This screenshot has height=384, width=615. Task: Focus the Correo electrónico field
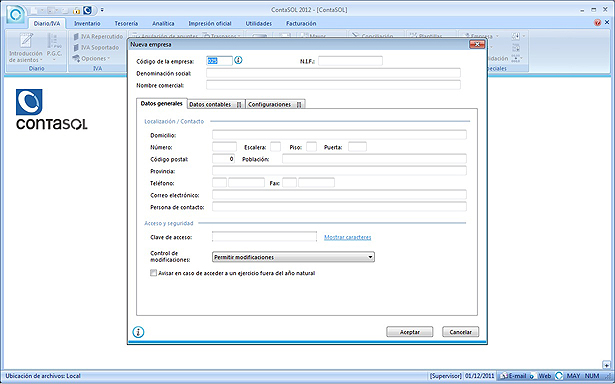pos(339,195)
